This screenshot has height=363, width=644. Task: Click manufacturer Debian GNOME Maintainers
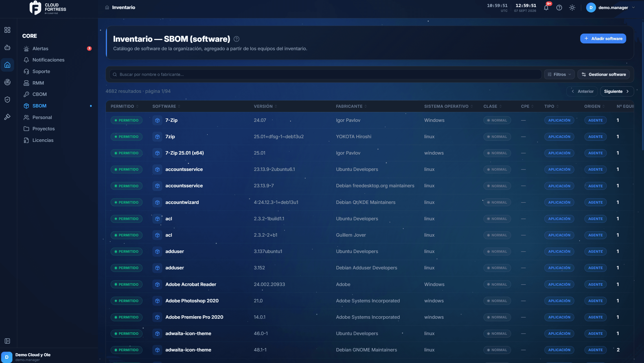(x=366, y=350)
